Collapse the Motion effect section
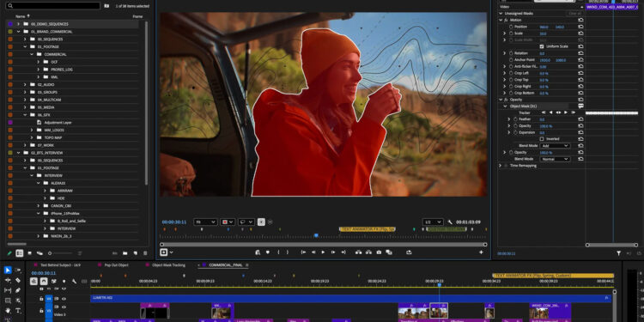 click(x=501, y=20)
